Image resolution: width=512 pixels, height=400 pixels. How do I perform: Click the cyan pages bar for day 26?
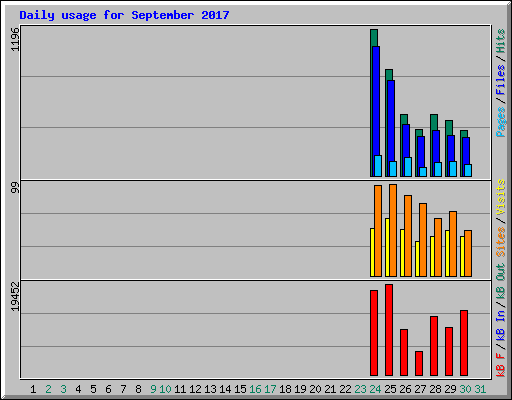coord(408,167)
